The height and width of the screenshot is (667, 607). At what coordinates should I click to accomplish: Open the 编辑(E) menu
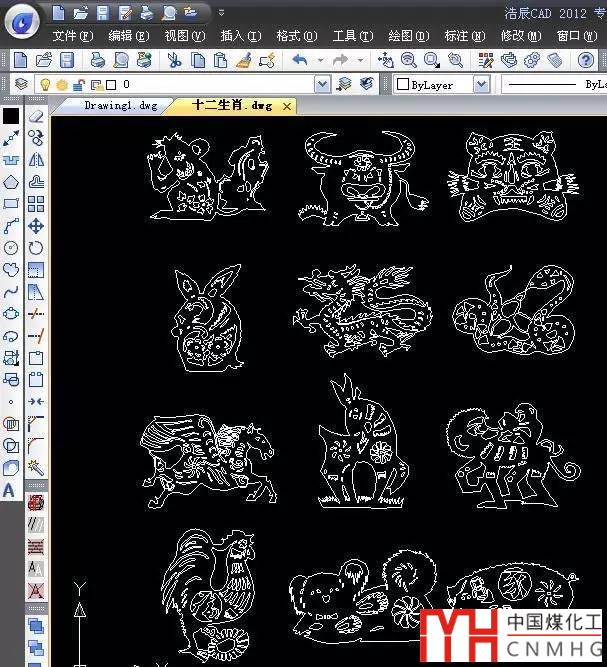tap(129, 36)
